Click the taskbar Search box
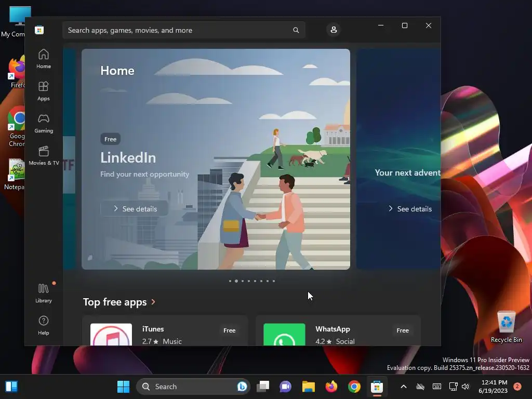The height and width of the screenshot is (399, 532). pyautogui.click(x=193, y=387)
